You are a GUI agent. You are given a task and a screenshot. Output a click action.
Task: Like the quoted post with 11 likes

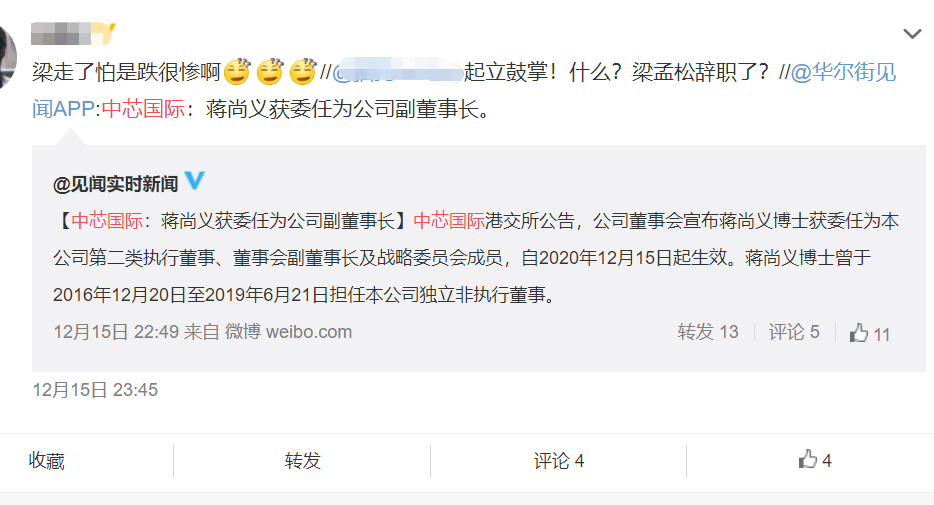[870, 333]
